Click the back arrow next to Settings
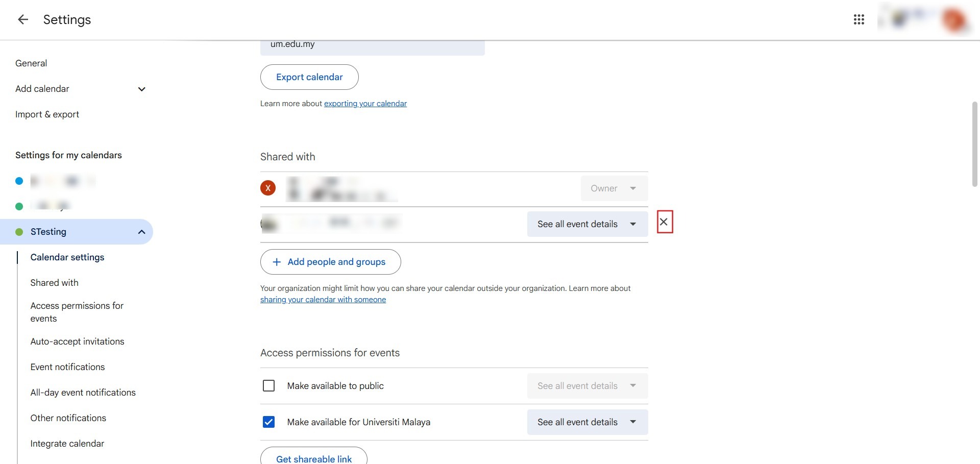This screenshot has height=464, width=980. [23, 19]
